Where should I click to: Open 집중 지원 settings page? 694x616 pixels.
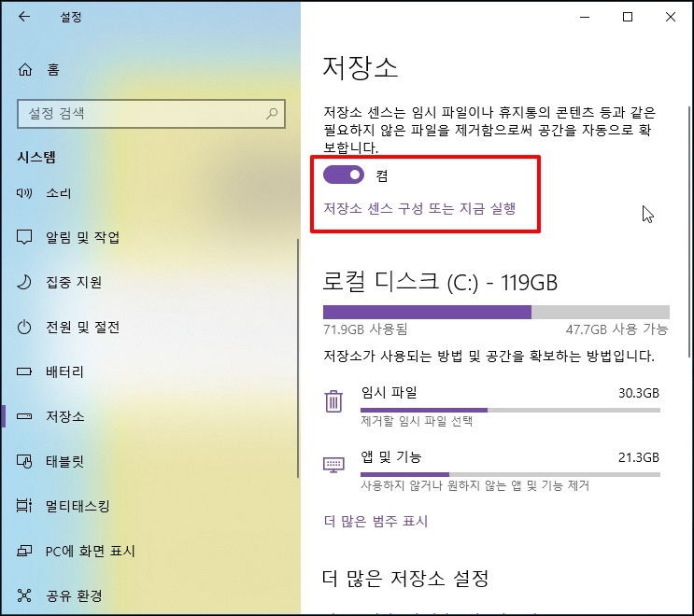149,282
